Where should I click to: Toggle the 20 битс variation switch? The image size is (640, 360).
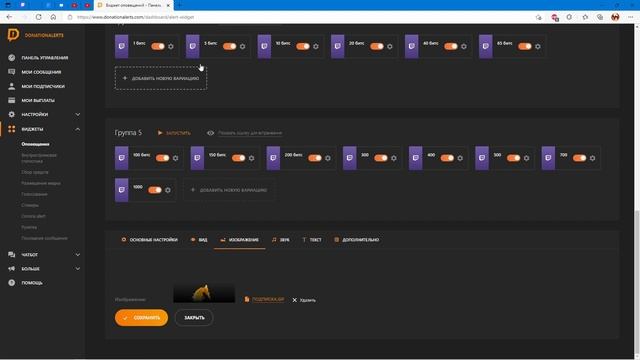[x=377, y=46]
